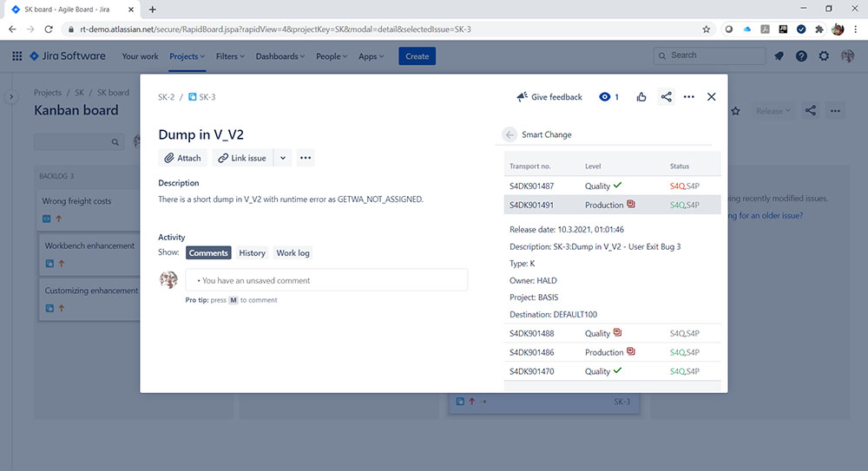This screenshot has width=868, height=471.
Task: Click the Create button
Action: 417,56
